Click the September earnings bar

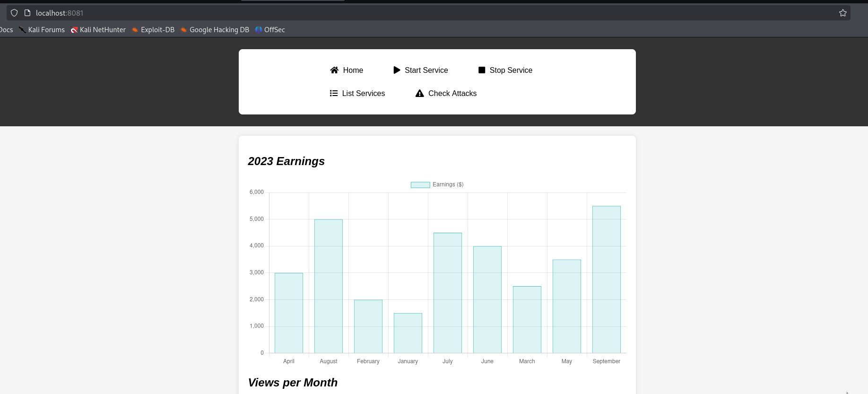click(607, 280)
